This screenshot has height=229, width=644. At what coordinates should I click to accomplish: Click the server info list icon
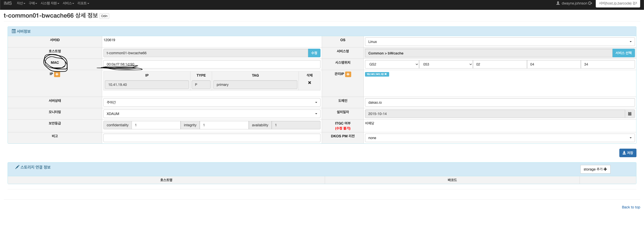14,31
